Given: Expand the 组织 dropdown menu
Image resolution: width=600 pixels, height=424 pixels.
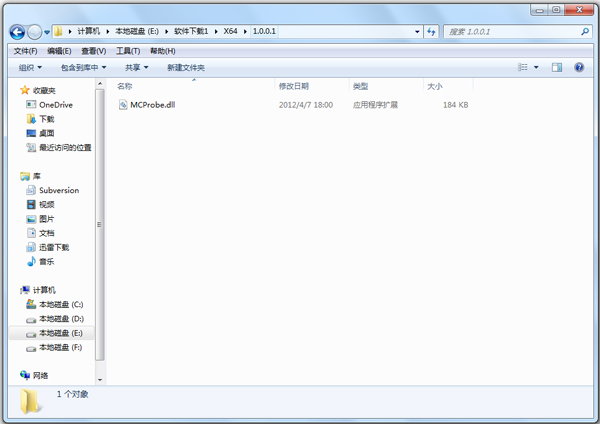Looking at the screenshot, I should pyautogui.click(x=30, y=68).
